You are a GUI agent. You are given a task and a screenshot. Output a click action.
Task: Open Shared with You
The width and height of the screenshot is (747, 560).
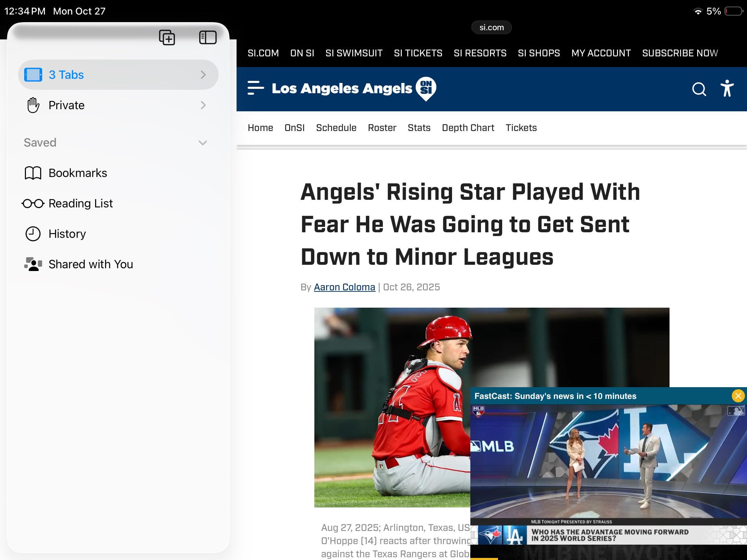click(x=91, y=264)
